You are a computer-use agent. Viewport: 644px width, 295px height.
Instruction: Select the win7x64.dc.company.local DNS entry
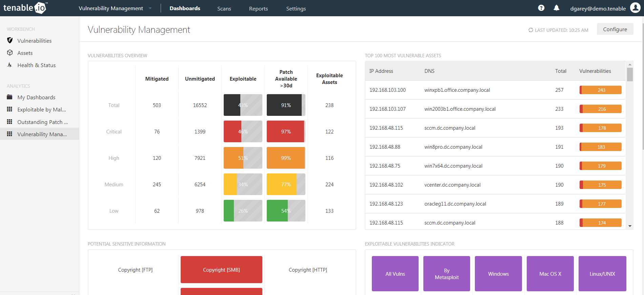[x=453, y=166]
